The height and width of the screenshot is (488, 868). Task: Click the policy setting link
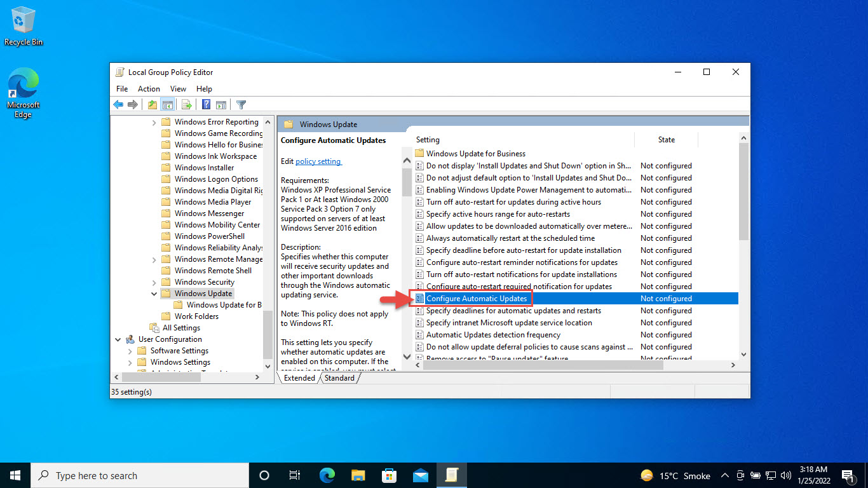pos(318,161)
